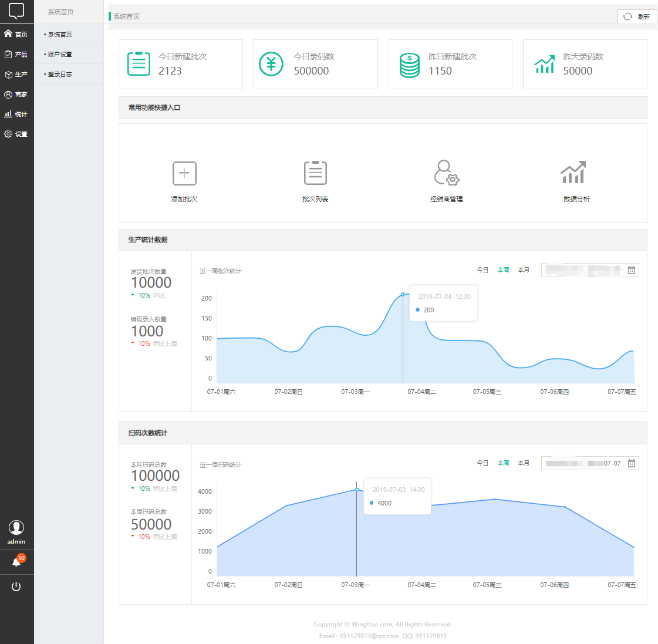
Task: Open the 数据分析 chart icon
Action: point(573,173)
